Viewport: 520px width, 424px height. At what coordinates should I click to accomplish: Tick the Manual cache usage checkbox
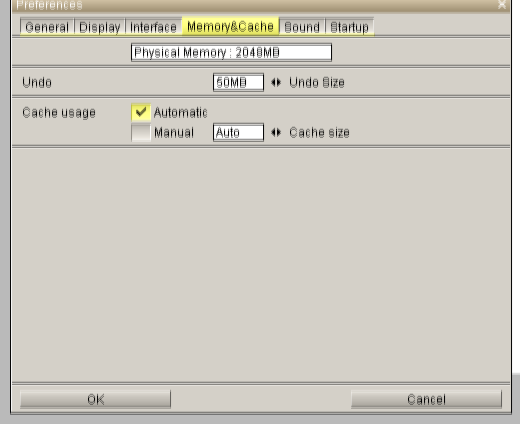(141, 132)
